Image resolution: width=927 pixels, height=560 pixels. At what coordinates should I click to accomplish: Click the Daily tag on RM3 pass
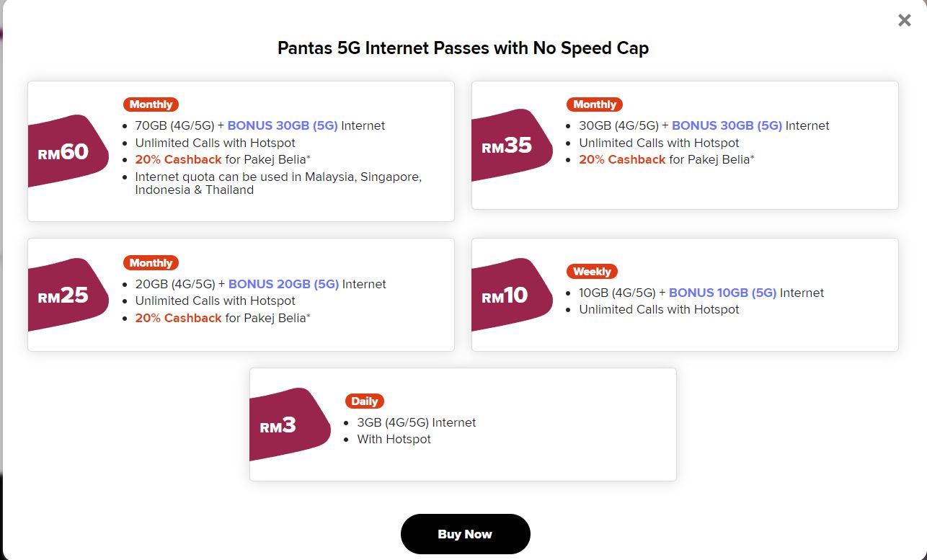(364, 401)
